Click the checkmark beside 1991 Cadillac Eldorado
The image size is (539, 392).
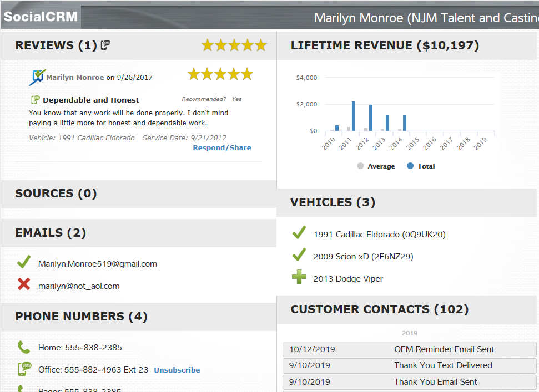[299, 232]
